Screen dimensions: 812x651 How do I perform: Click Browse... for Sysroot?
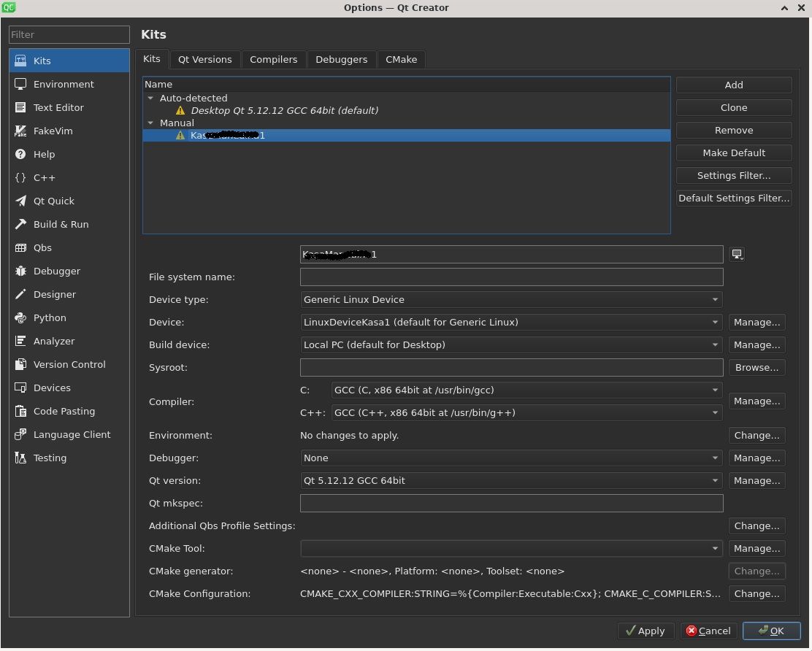[757, 368]
